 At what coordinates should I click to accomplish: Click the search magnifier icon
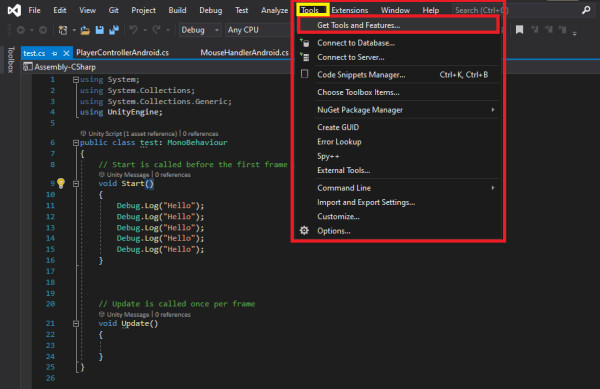tap(586, 10)
